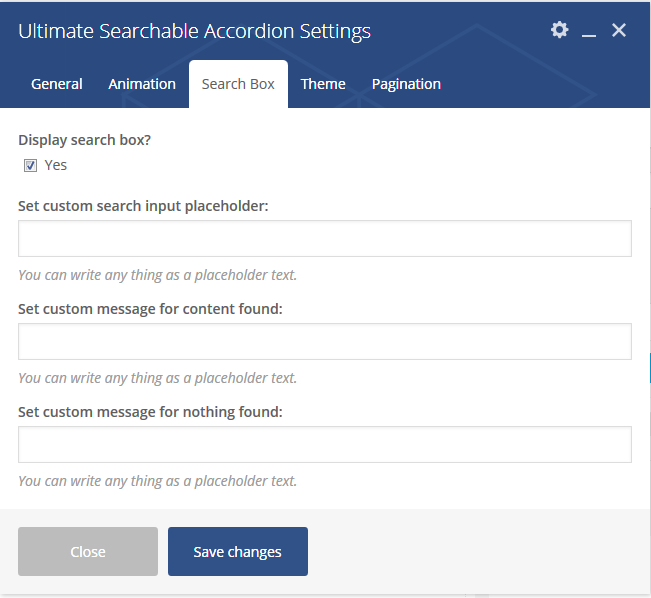Screen dimensions: 651x598
Task: Open the Pagination tab
Action: [406, 84]
